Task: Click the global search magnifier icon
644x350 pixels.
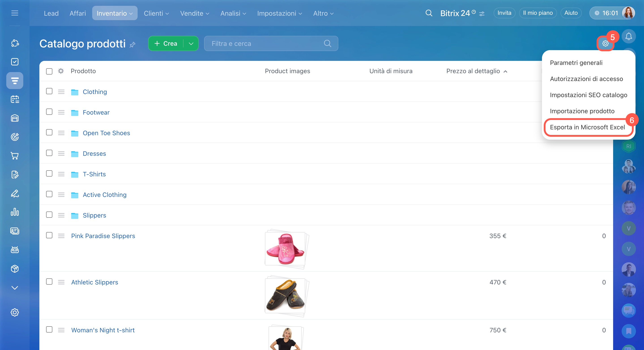Action: click(429, 13)
